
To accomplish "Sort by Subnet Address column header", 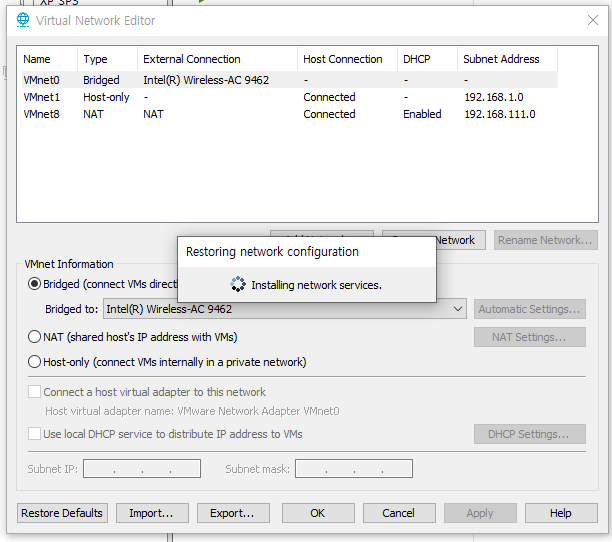I will (x=507, y=59).
